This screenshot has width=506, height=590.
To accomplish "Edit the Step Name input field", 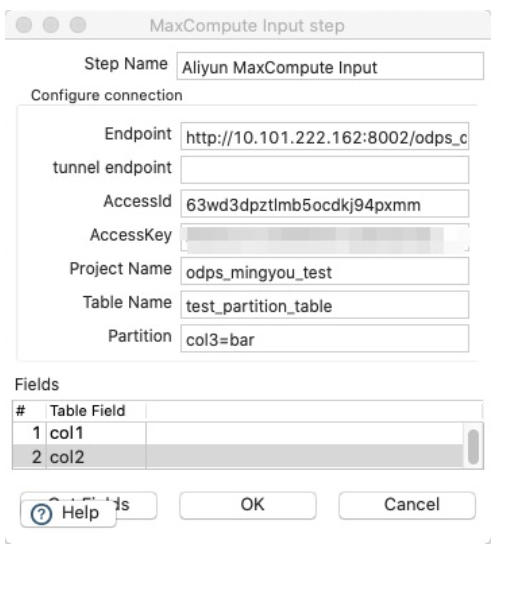I will [330, 66].
